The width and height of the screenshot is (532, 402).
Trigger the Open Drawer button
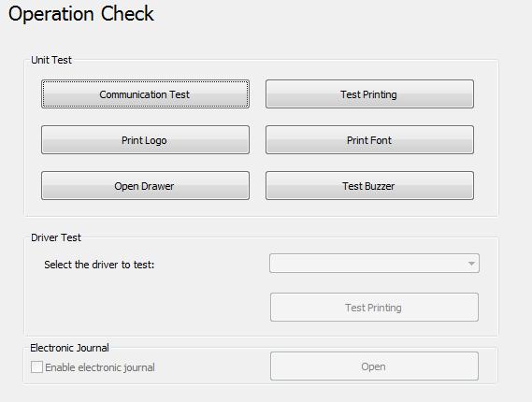pos(145,185)
